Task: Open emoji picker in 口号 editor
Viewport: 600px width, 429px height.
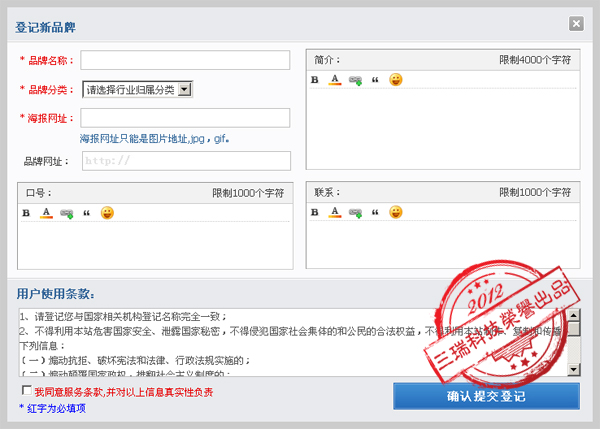Action: pyautogui.click(x=107, y=213)
